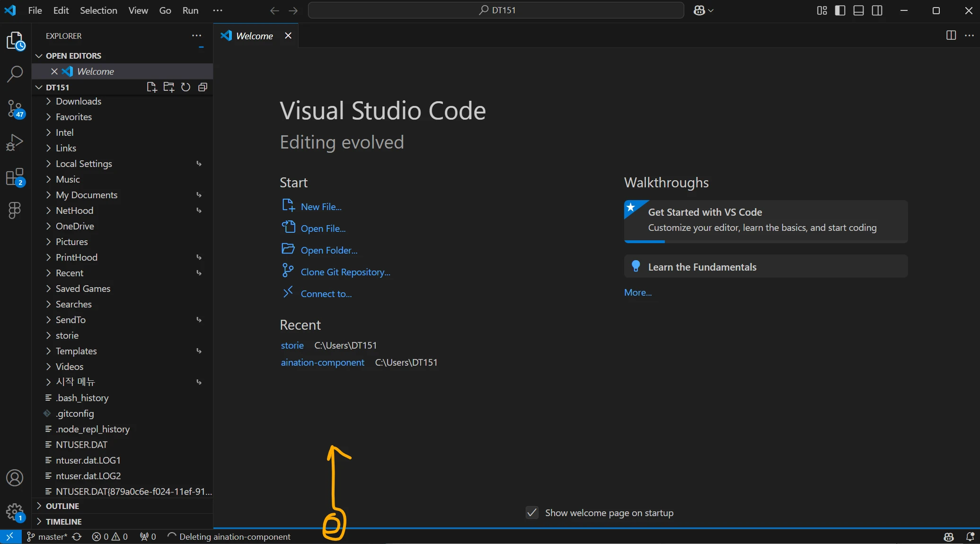Open recent folder aination-component
Image resolution: width=980 pixels, height=544 pixels.
pos(323,362)
